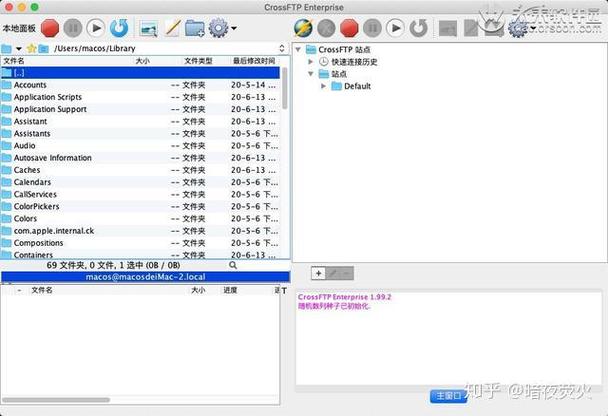
Task: Select the Application Scripts folder
Action: coord(140,97)
